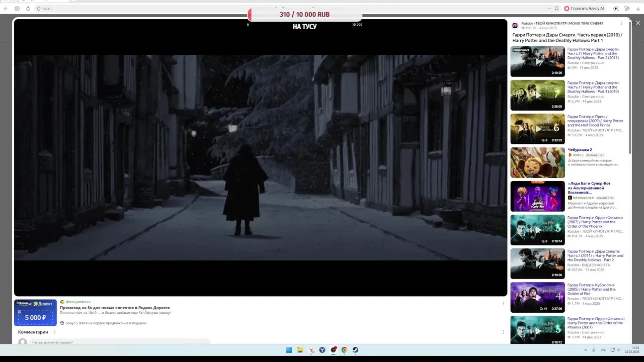Click the microphone icon in the system tray

[x=594, y=350]
